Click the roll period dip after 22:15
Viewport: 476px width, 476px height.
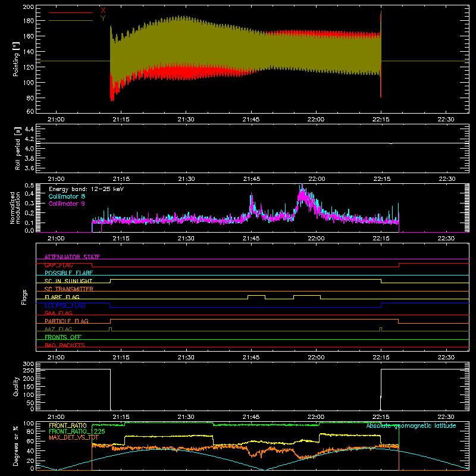(391, 143)
